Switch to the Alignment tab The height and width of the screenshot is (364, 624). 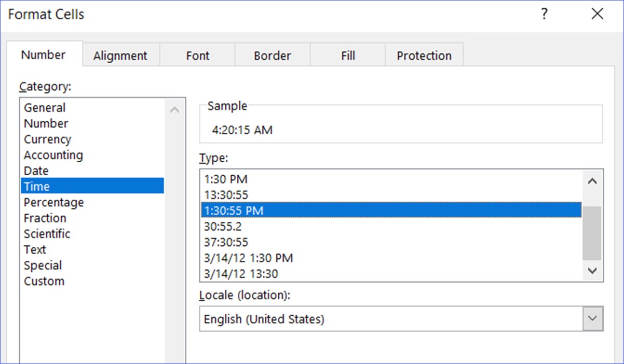(x=120, y=55)
